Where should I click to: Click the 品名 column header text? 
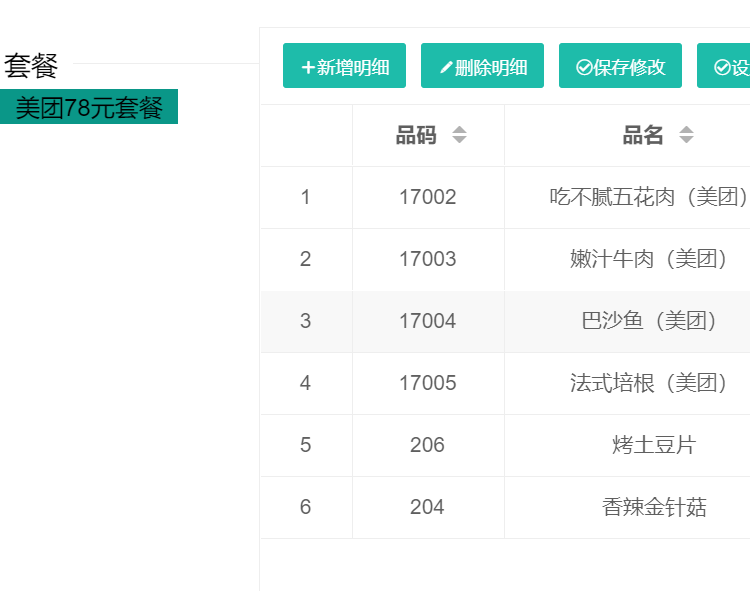[643, 135]
